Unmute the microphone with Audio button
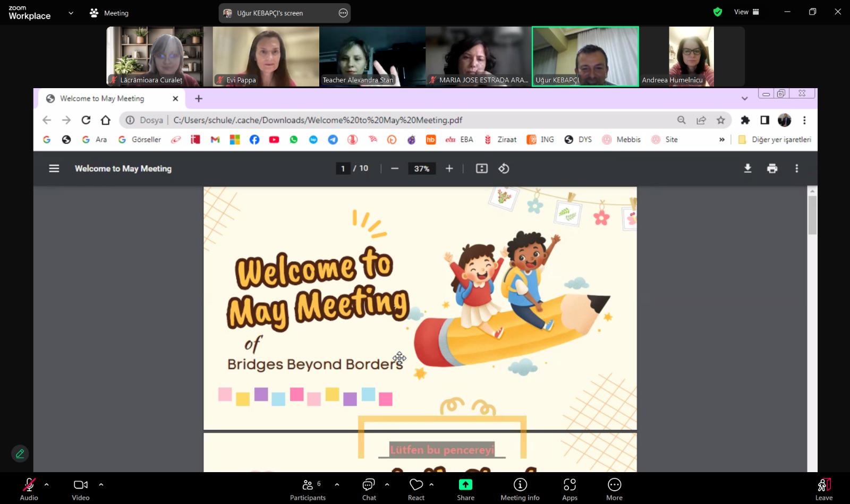The width and height of the screenshot is (850, 504). [x=29, y=489]
